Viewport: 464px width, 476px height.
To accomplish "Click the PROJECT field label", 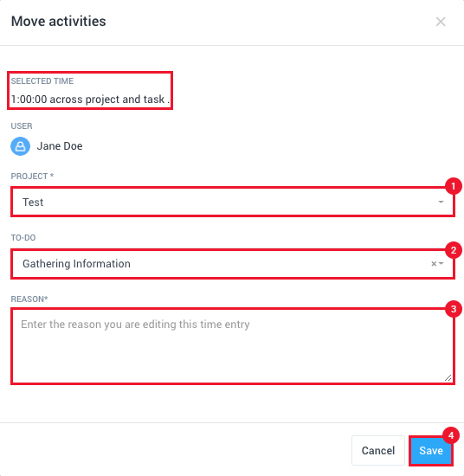I will pos(32,176).
